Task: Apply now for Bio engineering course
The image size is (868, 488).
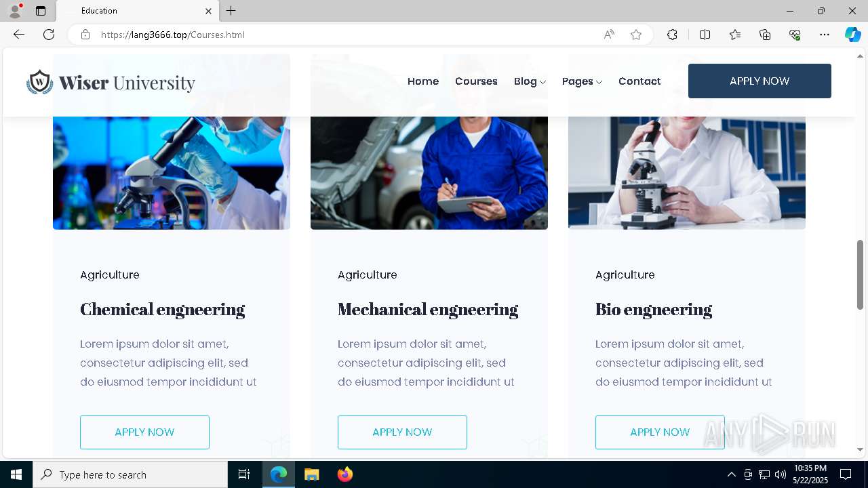Action: [x=660, y=432]
